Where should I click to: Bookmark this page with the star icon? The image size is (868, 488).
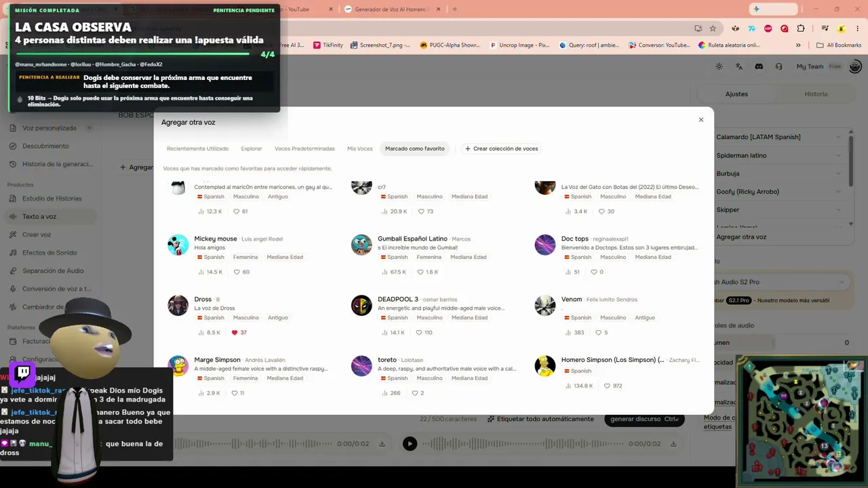click(x=713, y=28)
